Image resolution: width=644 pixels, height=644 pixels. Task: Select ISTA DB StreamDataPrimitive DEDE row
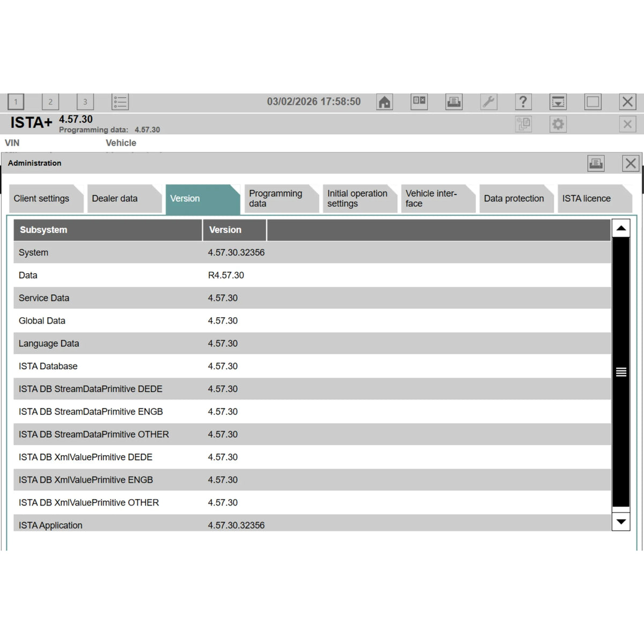pyautogui.click(x=312, y=389)
